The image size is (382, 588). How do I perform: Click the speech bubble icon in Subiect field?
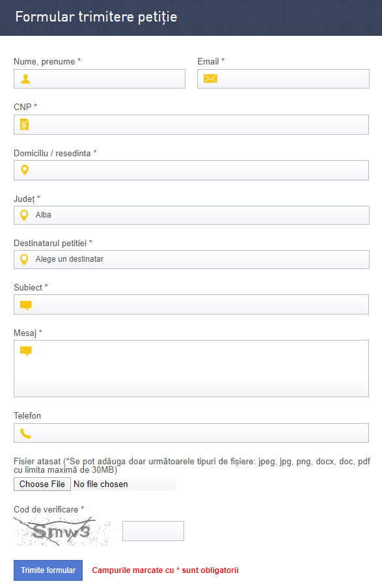[26, 305]
